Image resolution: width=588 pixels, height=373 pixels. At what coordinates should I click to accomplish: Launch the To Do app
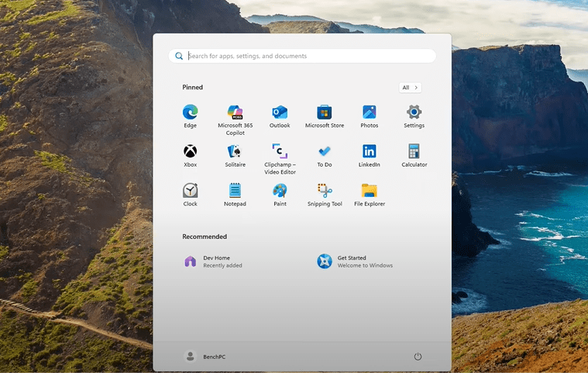point(325,151)
